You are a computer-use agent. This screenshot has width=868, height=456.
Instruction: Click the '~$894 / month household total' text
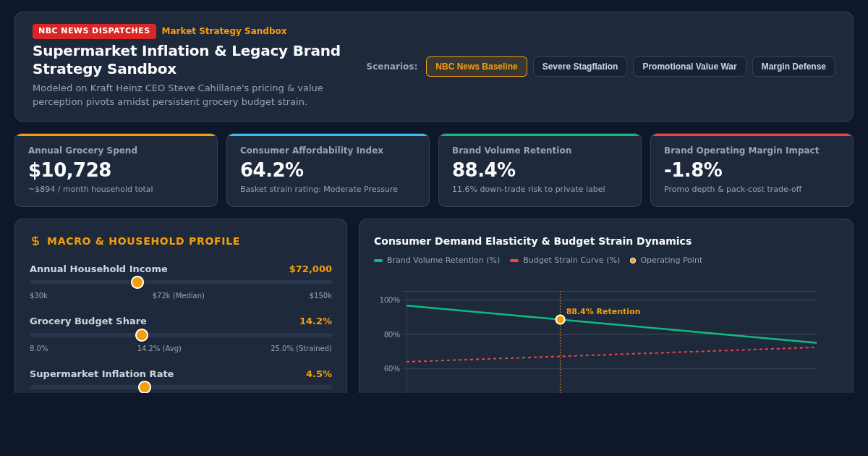(90, 190)
